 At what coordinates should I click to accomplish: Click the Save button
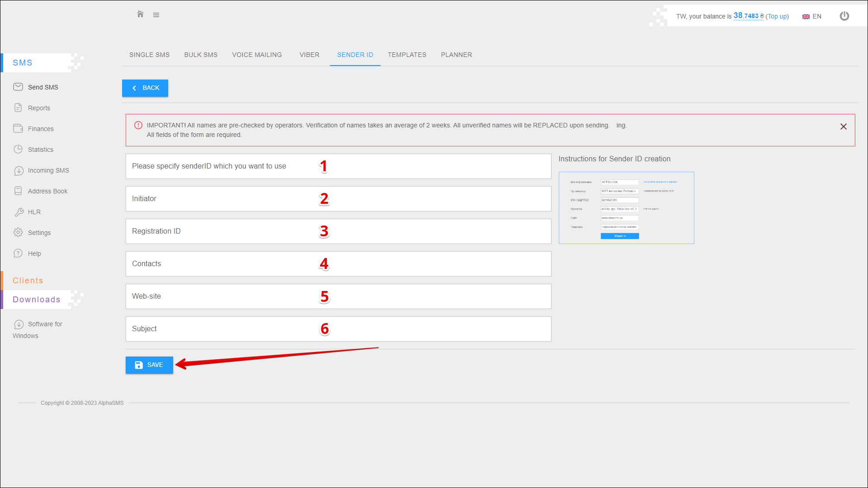[149, 365]
